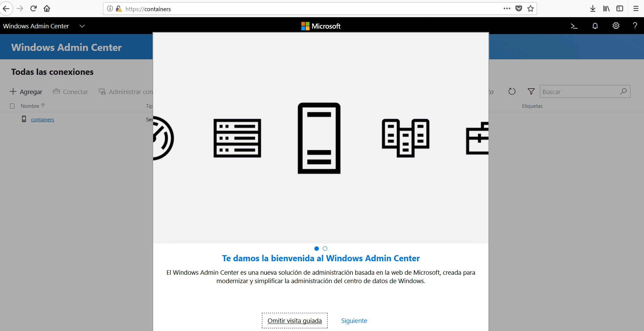Sort by the Nombre column header
Viewport: 644px width, 331px height.
click(x=30, y=106)
